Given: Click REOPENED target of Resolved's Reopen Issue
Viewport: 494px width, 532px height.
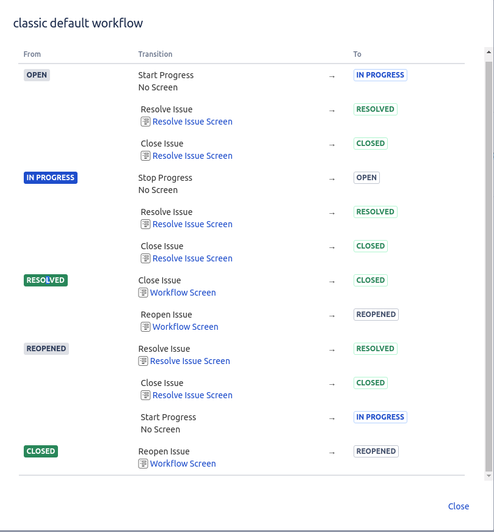Looking at the screenshot, I should tap(376, 314).
